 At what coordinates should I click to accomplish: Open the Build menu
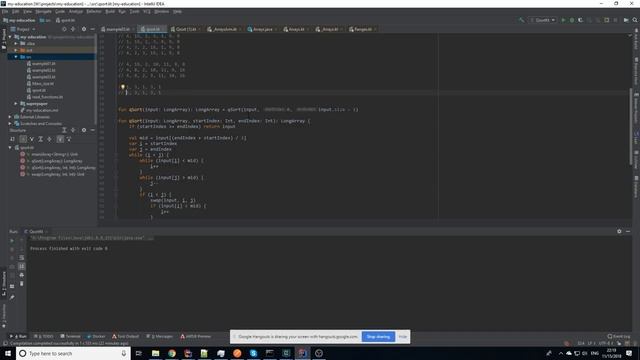pos(110,11)
